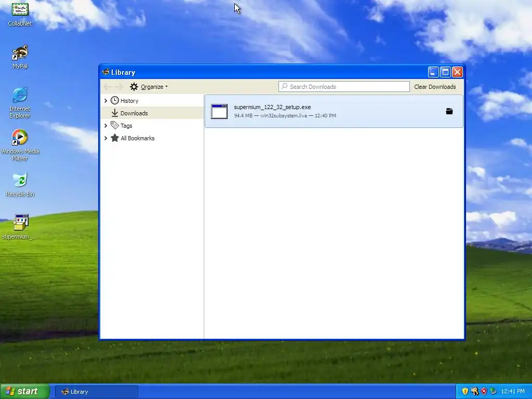Click the Library window forward arrow
This screenshot has width=532, height=399.
pyautogui.click(x=119, y=87)
